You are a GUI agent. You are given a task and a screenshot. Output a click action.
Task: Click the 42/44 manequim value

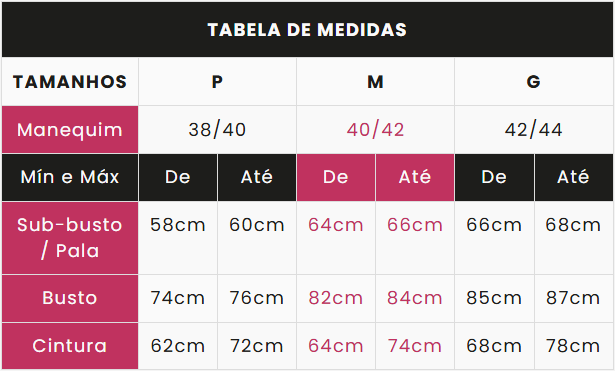(x=534, y=130)
